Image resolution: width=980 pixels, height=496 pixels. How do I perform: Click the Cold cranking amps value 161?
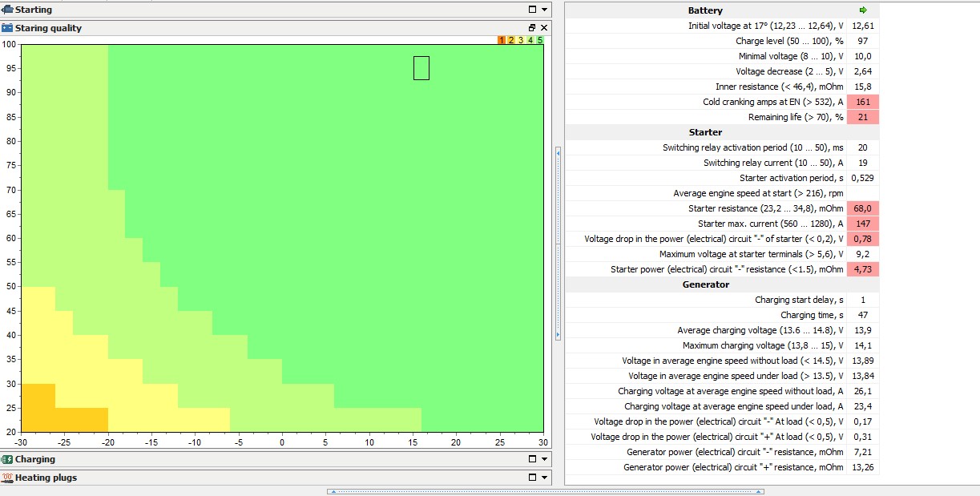click(x=863, y=102)
